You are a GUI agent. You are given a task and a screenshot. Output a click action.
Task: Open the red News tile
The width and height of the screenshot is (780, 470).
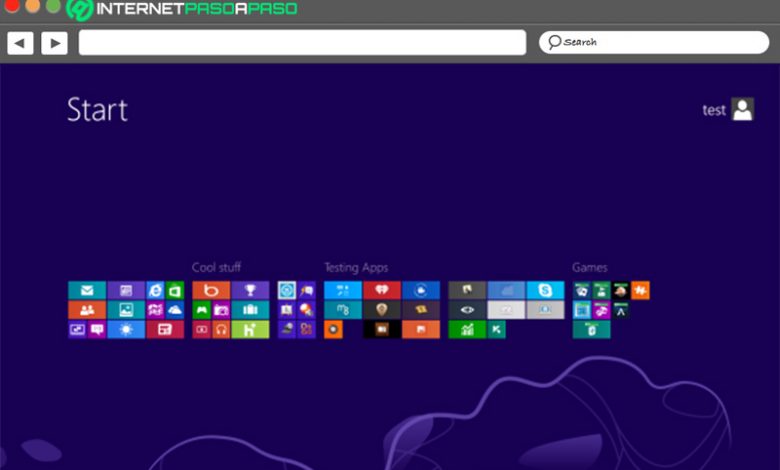click(165, 329)
